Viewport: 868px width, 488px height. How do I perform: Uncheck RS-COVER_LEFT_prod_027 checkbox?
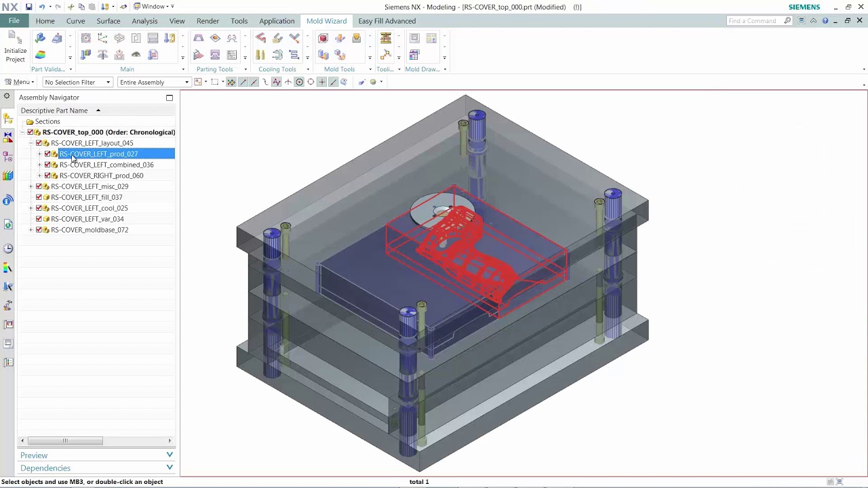pos(47,154)
